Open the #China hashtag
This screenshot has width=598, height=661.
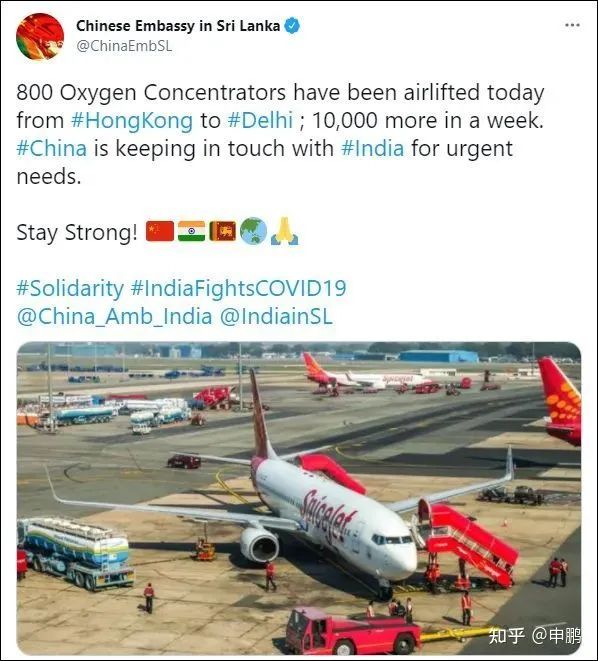[51, 148]
